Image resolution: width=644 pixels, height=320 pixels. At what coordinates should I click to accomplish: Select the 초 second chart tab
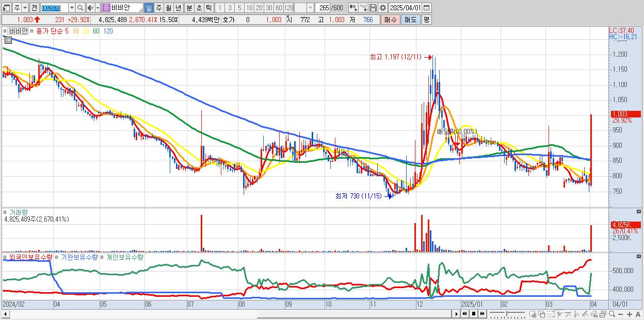click(x=199, y=8)
